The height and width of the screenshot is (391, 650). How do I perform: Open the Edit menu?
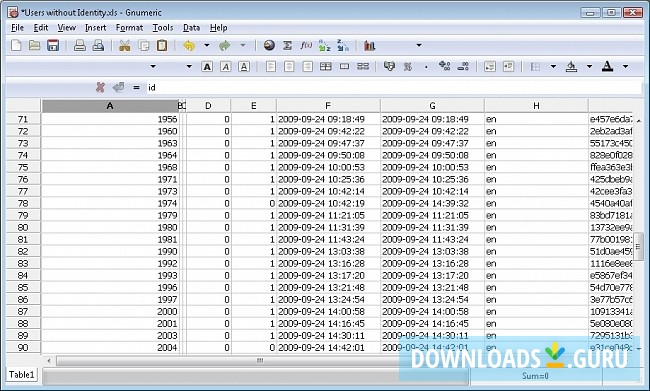41,28
